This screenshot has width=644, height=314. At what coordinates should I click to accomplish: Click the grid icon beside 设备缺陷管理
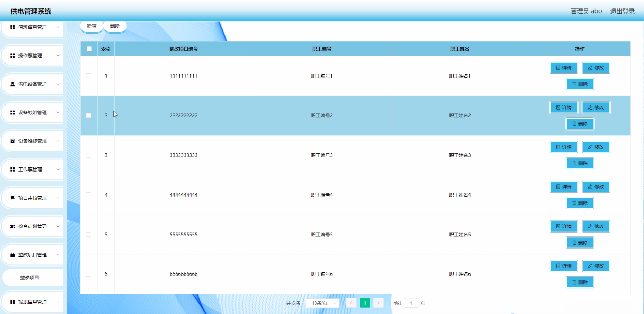click(x=12, y=112)
